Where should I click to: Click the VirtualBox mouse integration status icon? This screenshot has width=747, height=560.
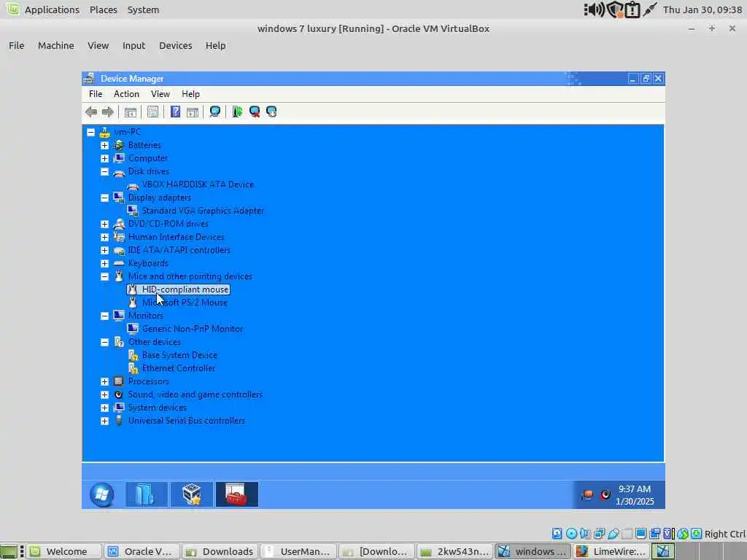tap(683, 533)
